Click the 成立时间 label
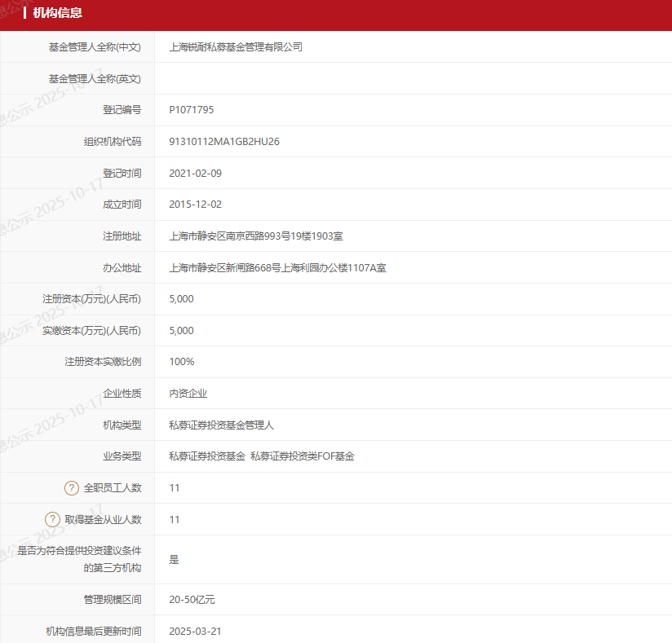Viewport: 672px width, 643px height. coord(122,205)
